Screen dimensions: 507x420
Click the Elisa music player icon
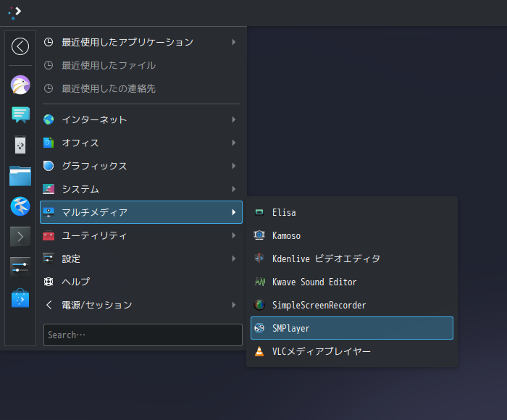point(259,212)
